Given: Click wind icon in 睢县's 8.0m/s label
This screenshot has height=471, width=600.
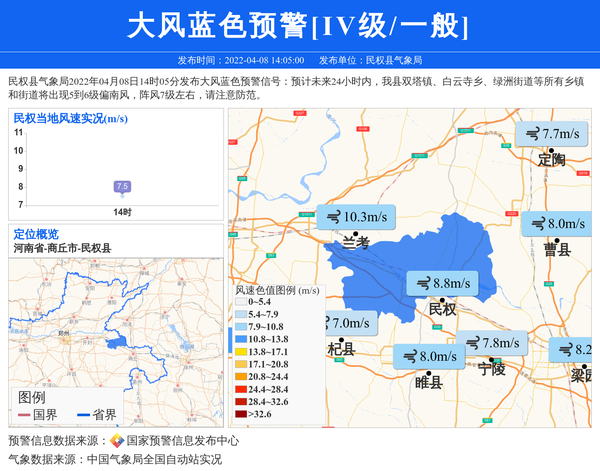Looking at the screenshot, I should (x=410, y=357).
